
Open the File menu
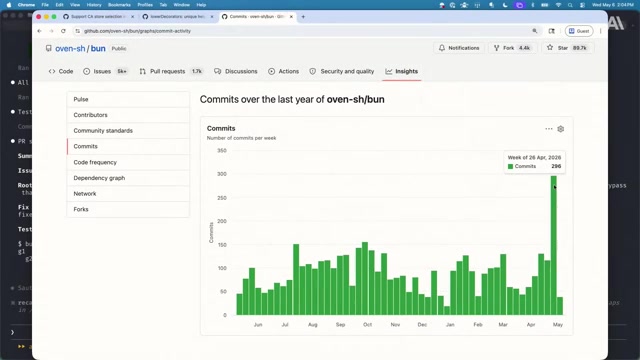(x=45, y=5)
